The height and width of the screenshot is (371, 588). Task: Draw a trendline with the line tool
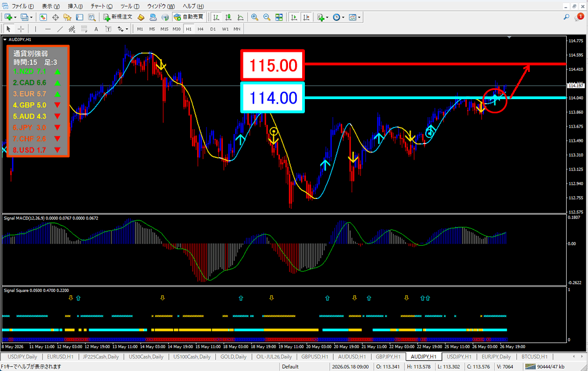tap(60, 29)
